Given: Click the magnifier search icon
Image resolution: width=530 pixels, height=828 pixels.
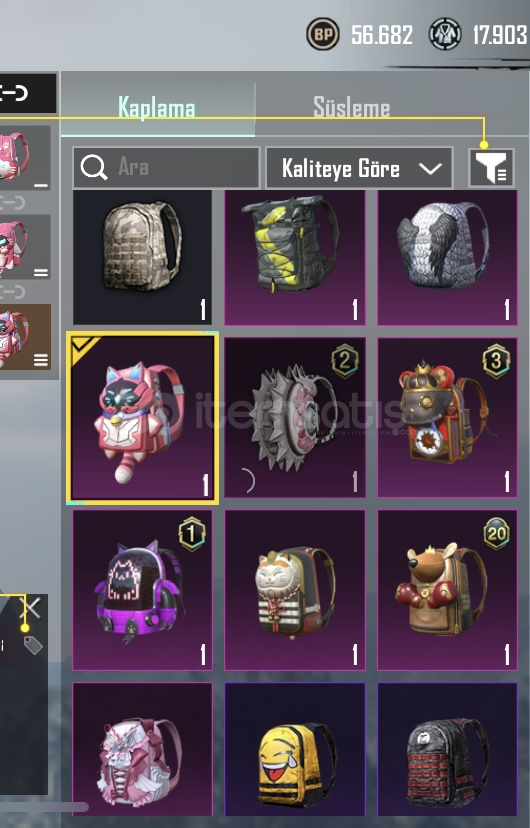Looking at the screenshot, I should pos(94,167).
